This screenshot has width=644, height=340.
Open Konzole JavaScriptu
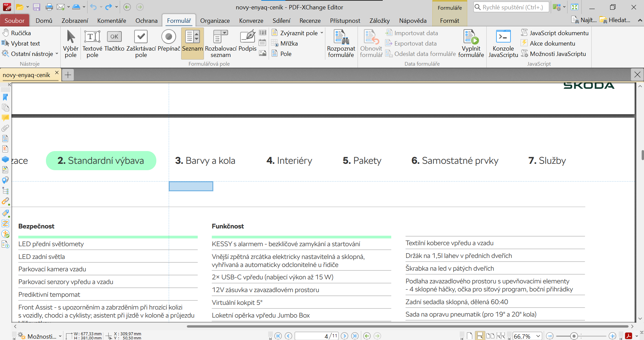pyautogui.click(x=503, y=44)
